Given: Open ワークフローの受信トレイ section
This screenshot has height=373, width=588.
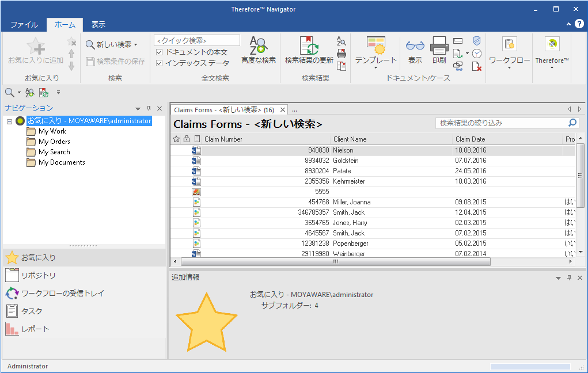Looking at the screenshot, I should (85, 293).
